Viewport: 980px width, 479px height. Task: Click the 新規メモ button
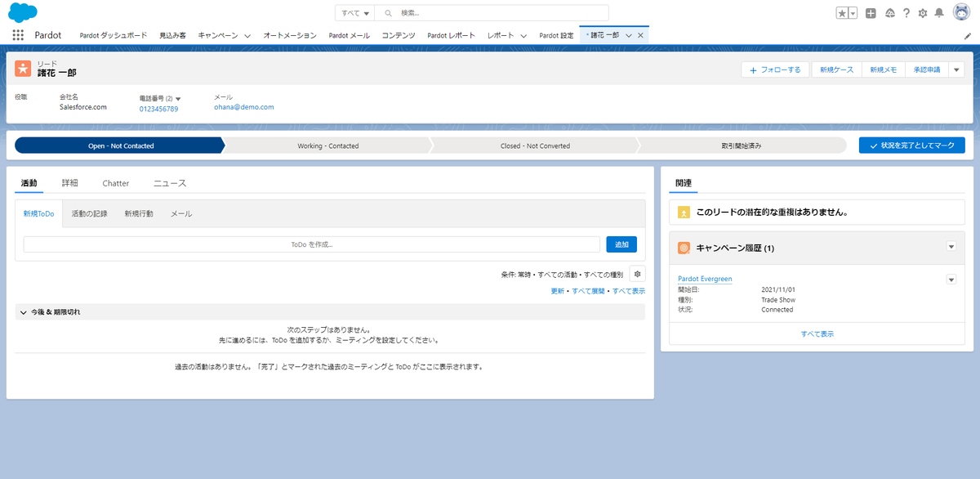pos(884,69)
